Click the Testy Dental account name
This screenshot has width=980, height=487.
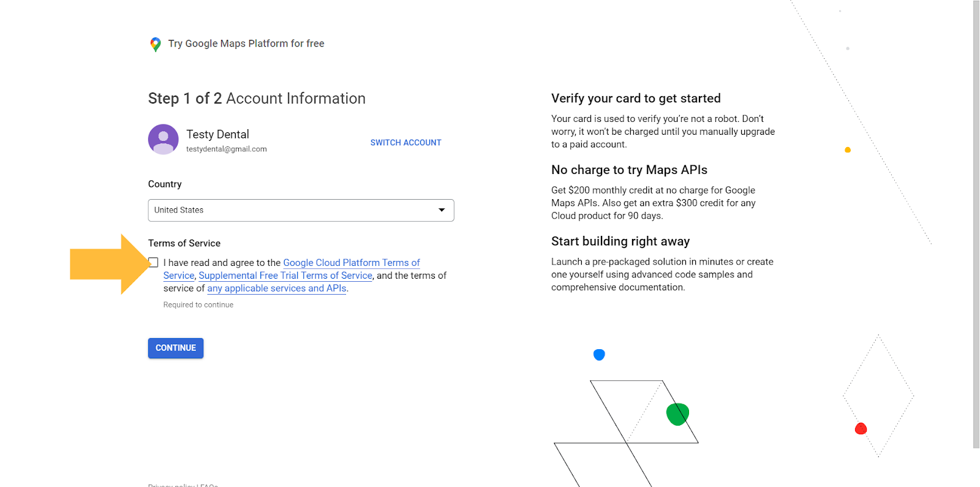tap(217, 134)
